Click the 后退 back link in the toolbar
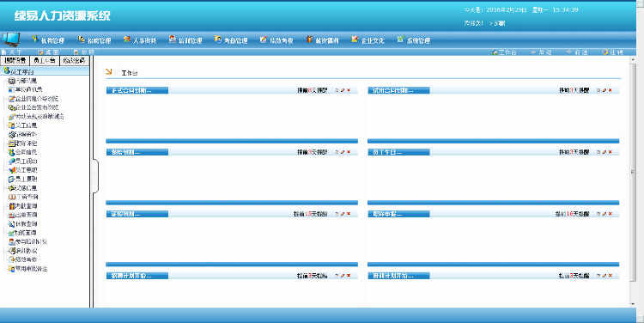This screenshot has width=644, height=323. (541, 52)
